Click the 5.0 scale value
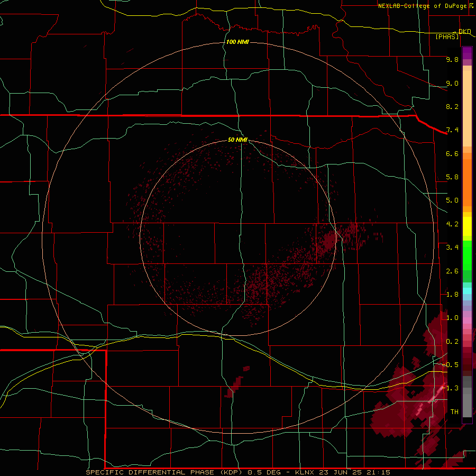This screenshot has height=476, width=476. [452, 200]
